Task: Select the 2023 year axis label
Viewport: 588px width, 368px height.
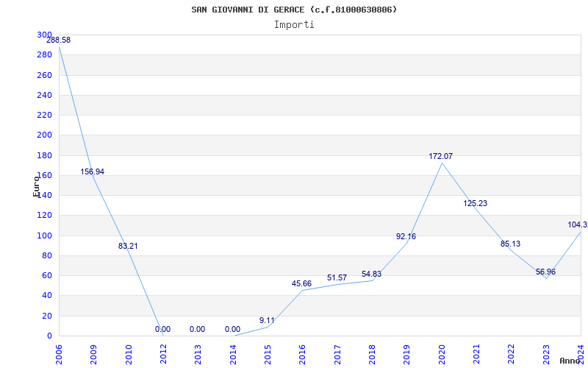Action: (x=546, y=353)
